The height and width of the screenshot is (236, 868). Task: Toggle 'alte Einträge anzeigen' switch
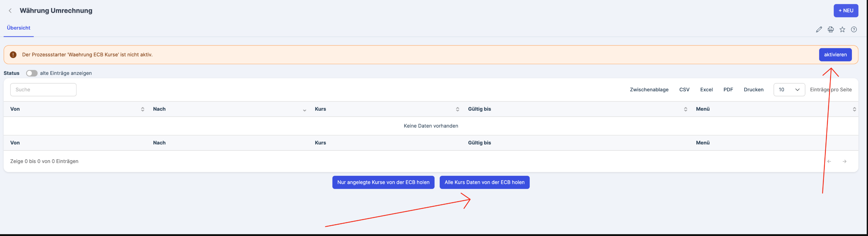coord(32,73)
